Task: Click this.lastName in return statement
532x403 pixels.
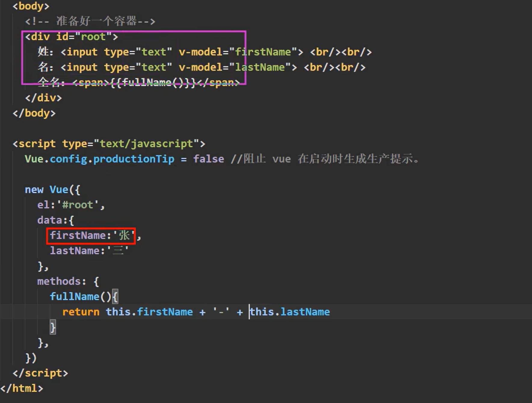Action: click(290, 312)
